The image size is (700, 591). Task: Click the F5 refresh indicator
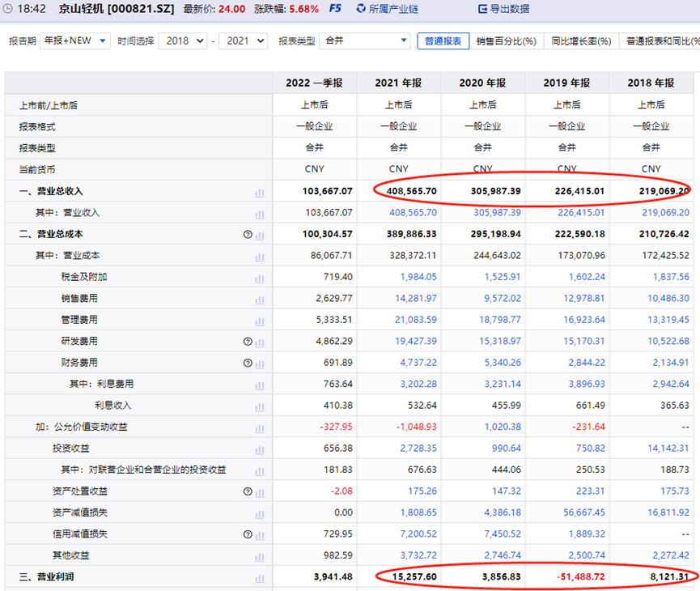pyautogui.click(x=335, y=9)
